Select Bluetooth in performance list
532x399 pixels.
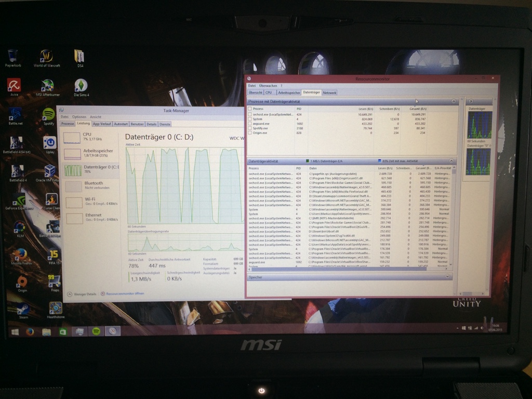pos(90,185)
